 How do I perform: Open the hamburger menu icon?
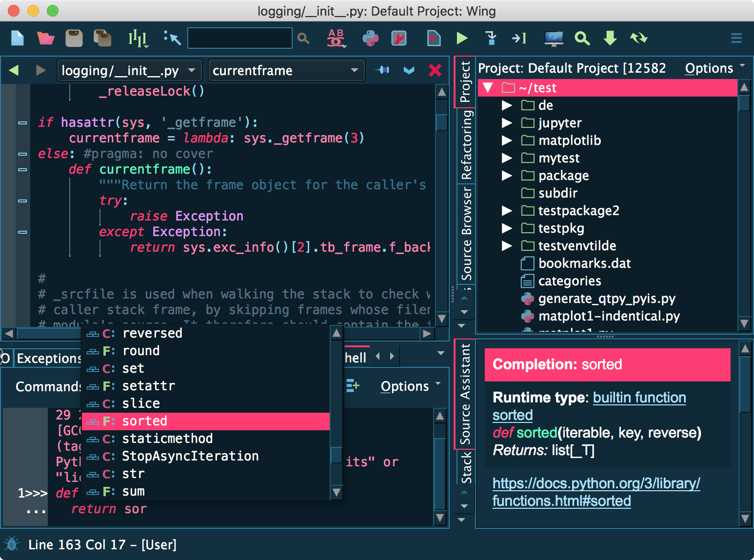coord(736,38)
